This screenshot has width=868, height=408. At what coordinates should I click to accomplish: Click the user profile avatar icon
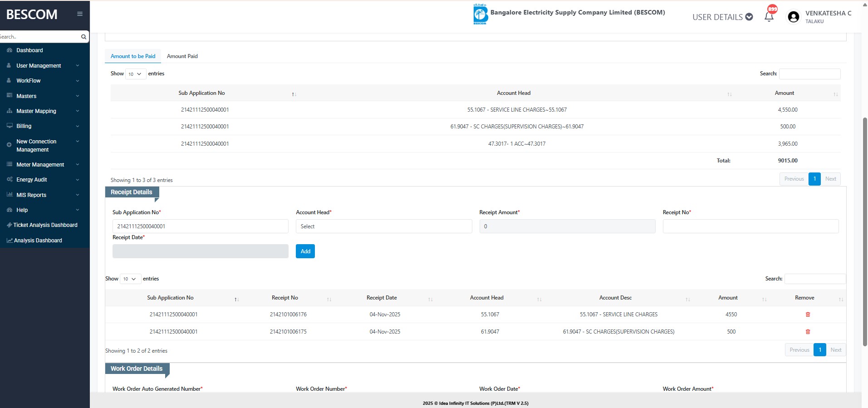tap(794, 17)
